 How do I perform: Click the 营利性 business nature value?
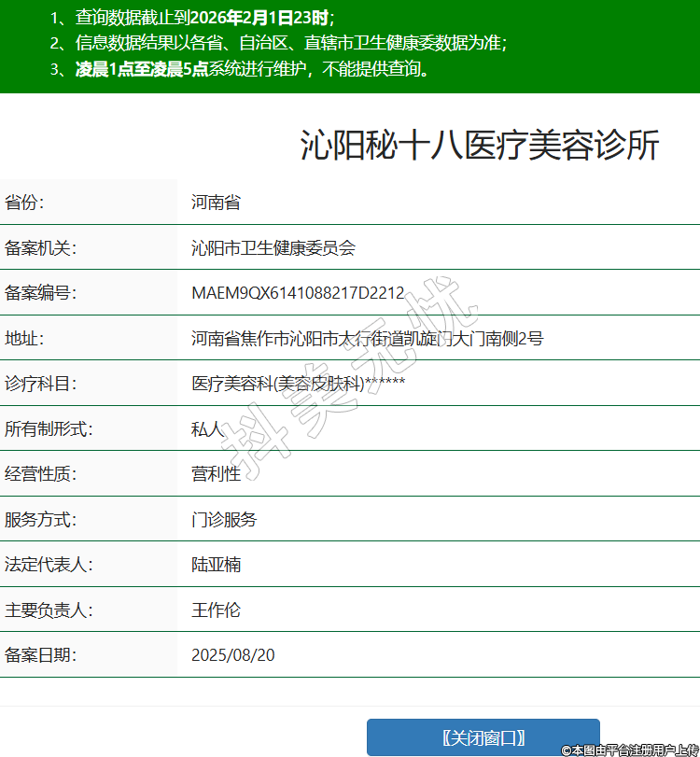point(216,474)
